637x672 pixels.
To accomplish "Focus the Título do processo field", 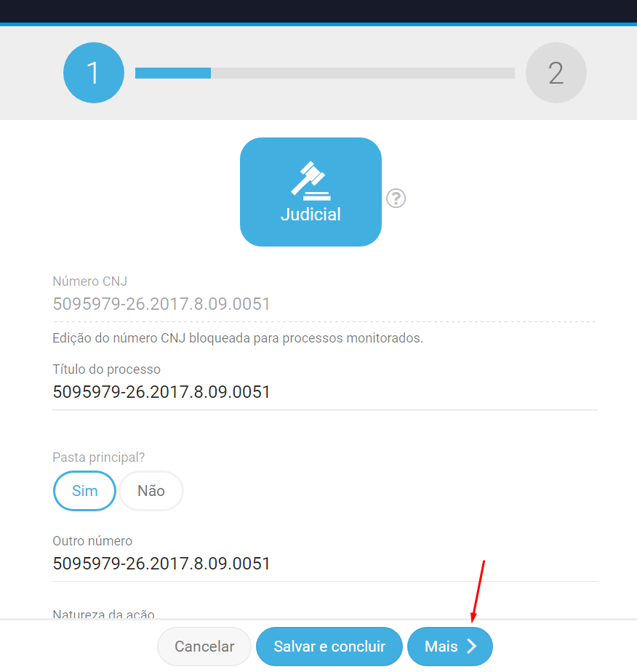I will [324, 393].
